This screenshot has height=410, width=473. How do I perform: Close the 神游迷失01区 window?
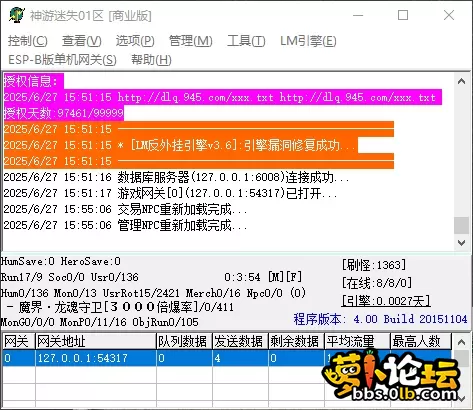tap(449, 15)
